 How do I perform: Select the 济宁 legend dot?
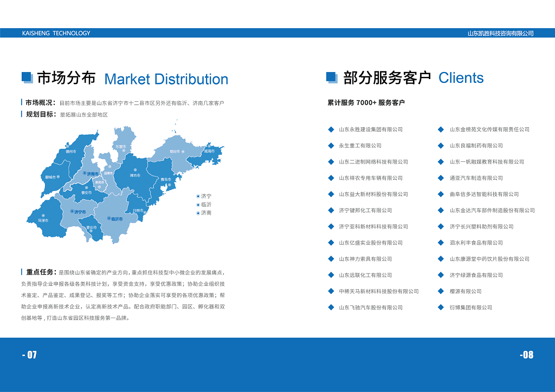click(x=198, y=196)
